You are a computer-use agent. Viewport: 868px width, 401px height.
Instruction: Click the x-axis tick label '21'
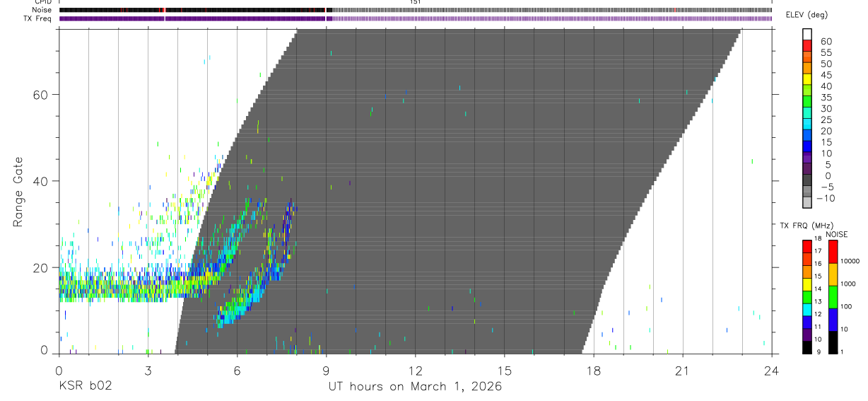point(683,371)
